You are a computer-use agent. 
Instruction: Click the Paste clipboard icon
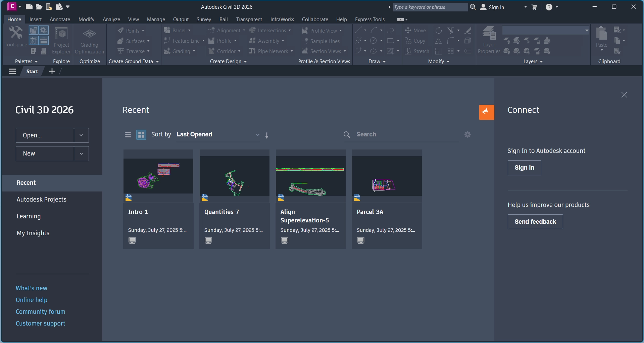(601, 36)
